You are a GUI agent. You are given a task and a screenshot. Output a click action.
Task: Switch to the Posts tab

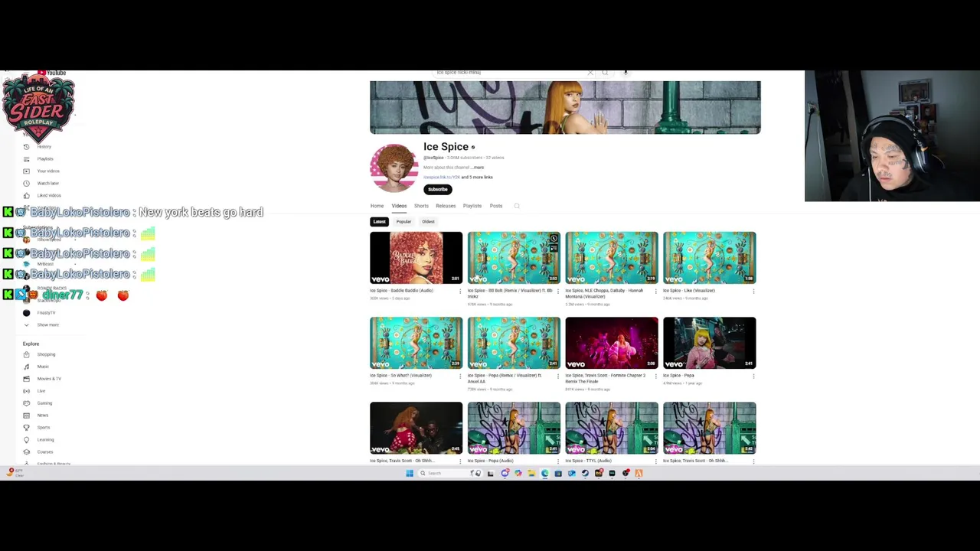pyautogui.click(x=496, y=206)
